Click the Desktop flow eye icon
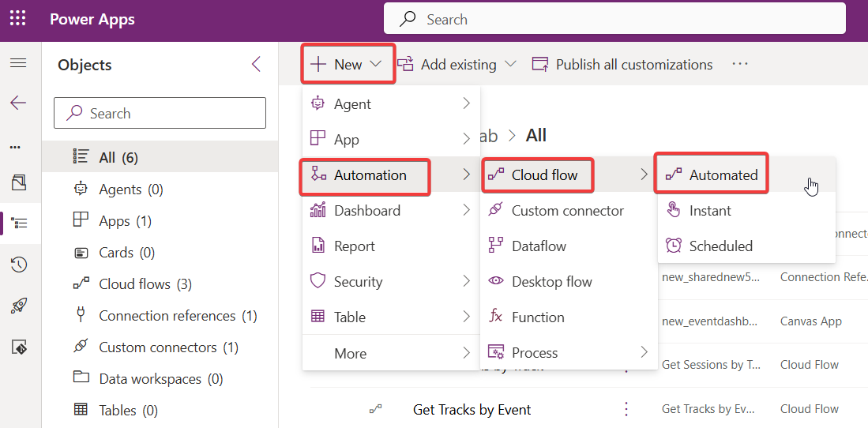 pos(495,280)
